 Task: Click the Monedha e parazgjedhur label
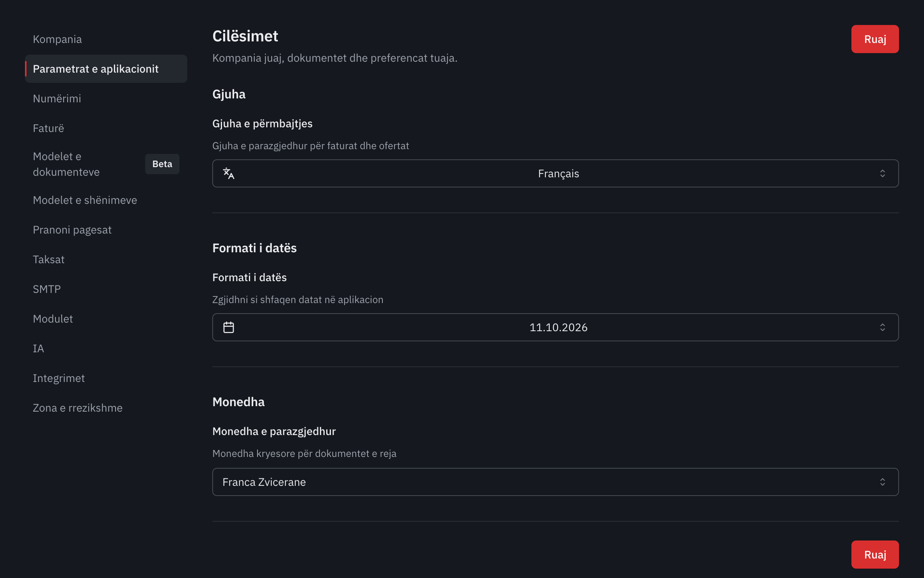coord(274,432)
